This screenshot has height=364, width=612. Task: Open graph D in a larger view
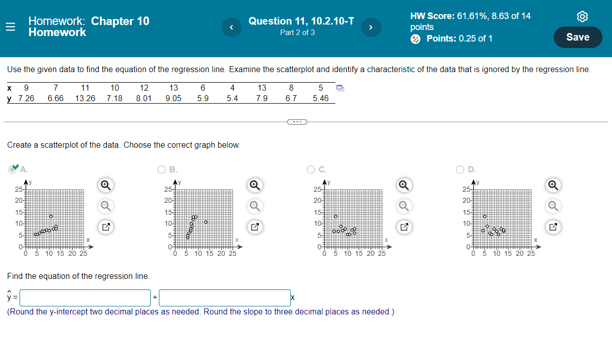(553, 227)
